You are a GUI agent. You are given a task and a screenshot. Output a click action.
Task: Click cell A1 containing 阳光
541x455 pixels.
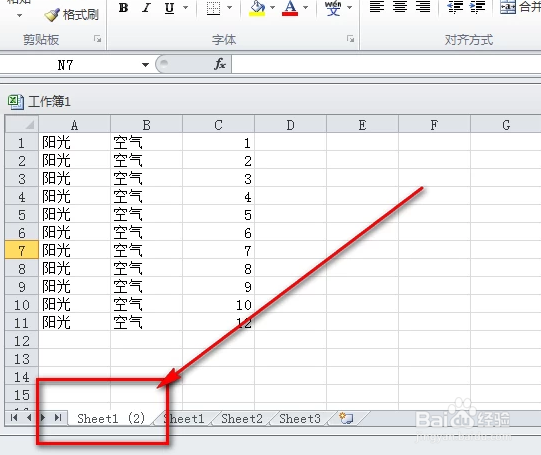pyautogui.click(x=75, y=142)
